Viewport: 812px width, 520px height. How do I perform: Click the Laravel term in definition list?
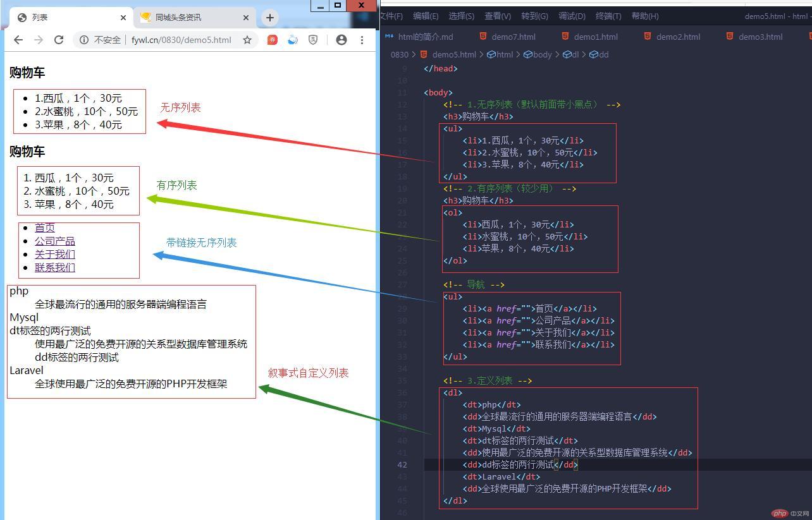click(27, 371)
